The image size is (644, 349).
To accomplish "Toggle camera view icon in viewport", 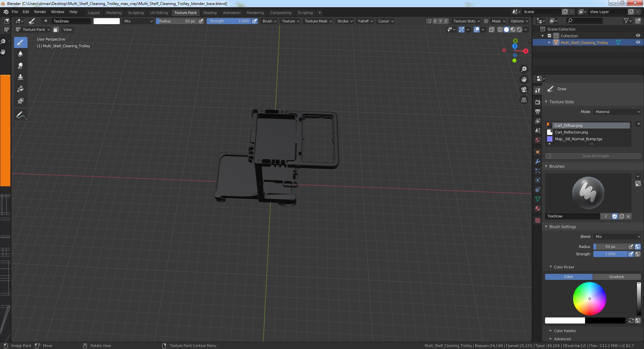I will click(524, 90).
